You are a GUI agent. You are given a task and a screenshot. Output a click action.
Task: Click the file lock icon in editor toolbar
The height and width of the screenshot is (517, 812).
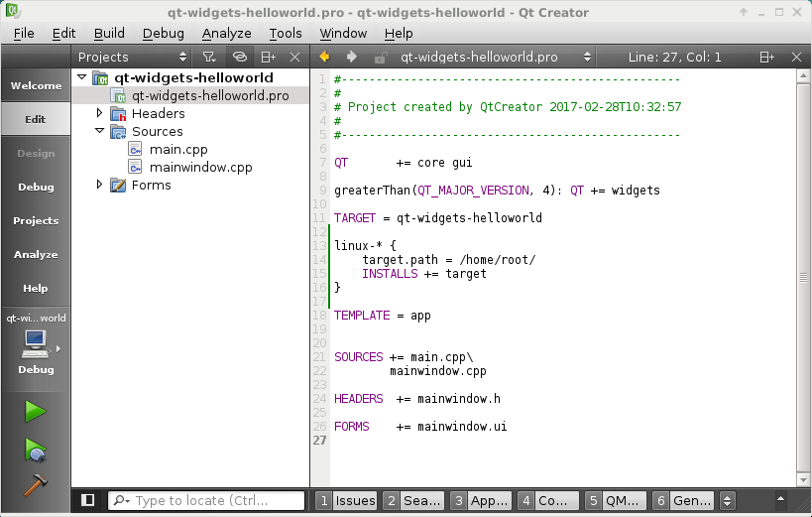point(381,57)
